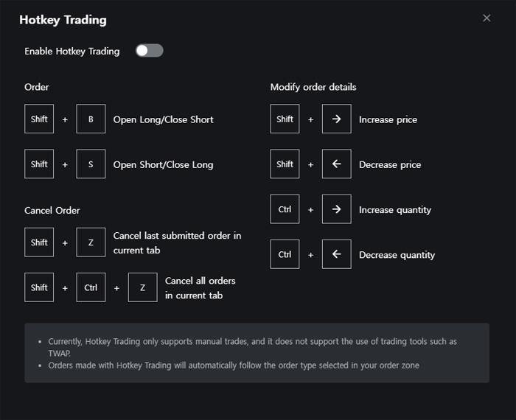Click the left arrow key beside Decrease quantity
Viewport: 516px width, 420px height.
point(336,255)
